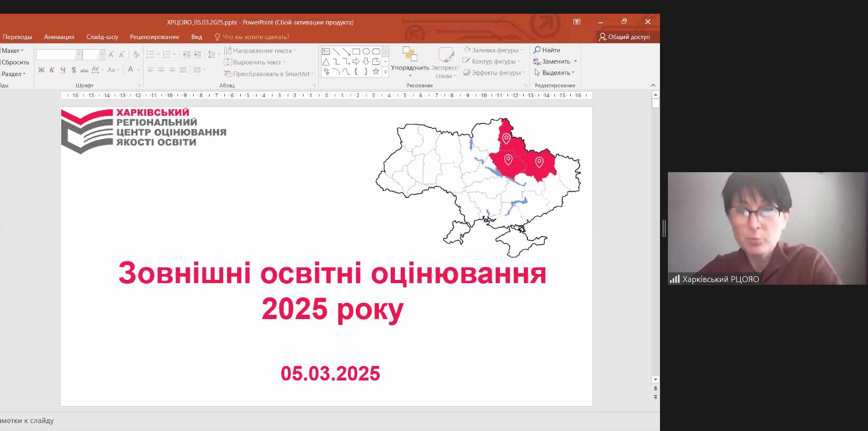
Task: Pick the five-point Star shape
Action: (376, 71)
